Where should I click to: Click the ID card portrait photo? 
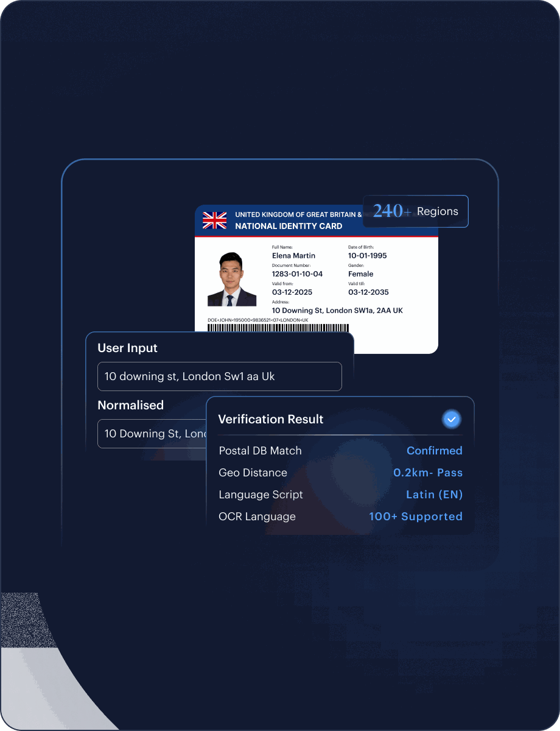(232, 279)
